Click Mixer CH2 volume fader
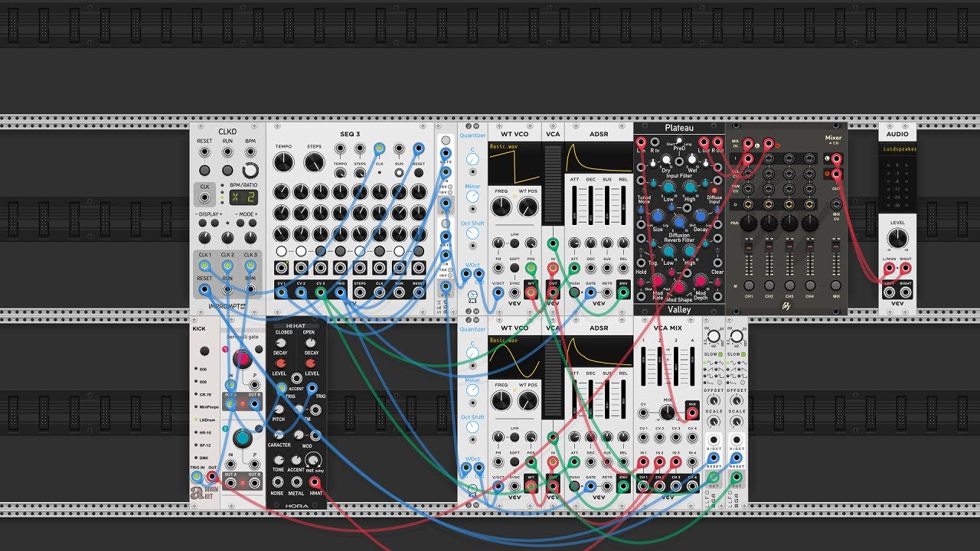This screenshot has width=980, height=551. 769,256
